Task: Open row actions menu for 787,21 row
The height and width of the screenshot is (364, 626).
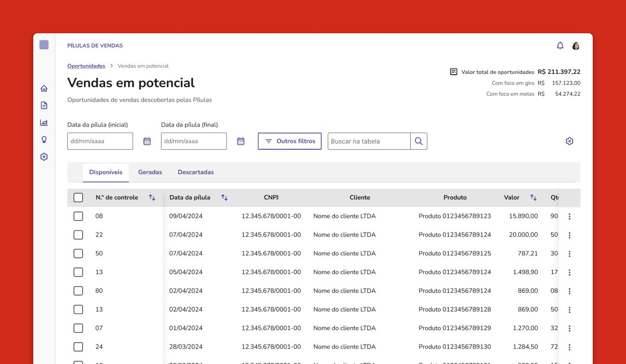Action: [569, 254]
